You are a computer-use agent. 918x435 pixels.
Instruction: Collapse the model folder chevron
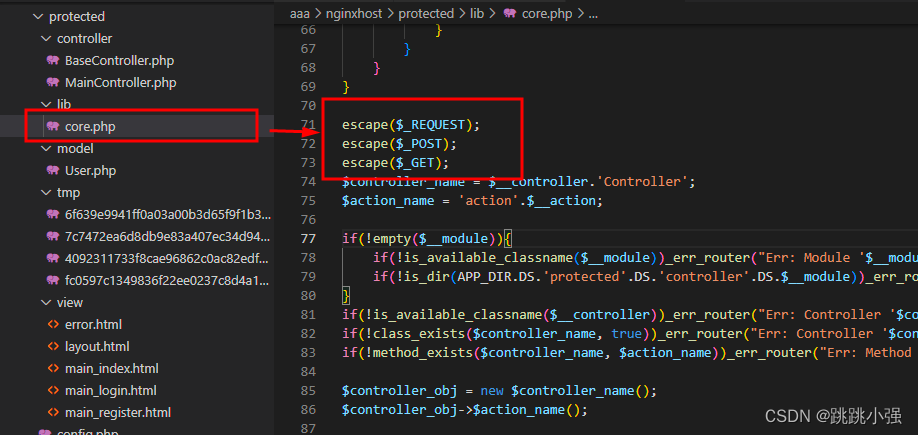(46, 149)
